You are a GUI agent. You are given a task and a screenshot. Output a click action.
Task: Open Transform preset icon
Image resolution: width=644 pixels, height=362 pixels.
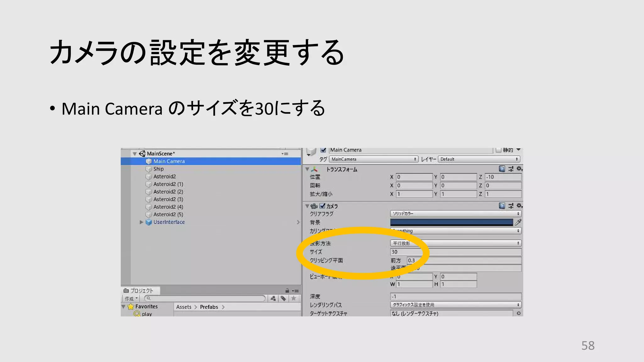pyautogui.click(x=511, y=169)
